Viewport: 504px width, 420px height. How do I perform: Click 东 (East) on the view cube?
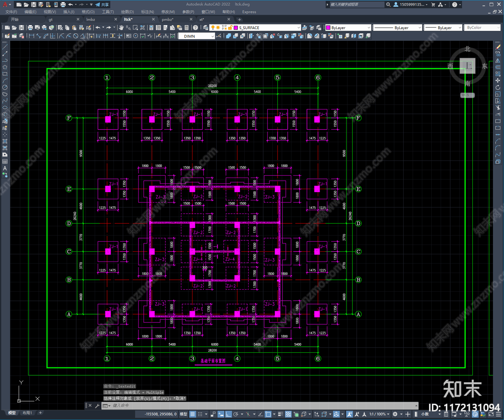tap(484, 66)
